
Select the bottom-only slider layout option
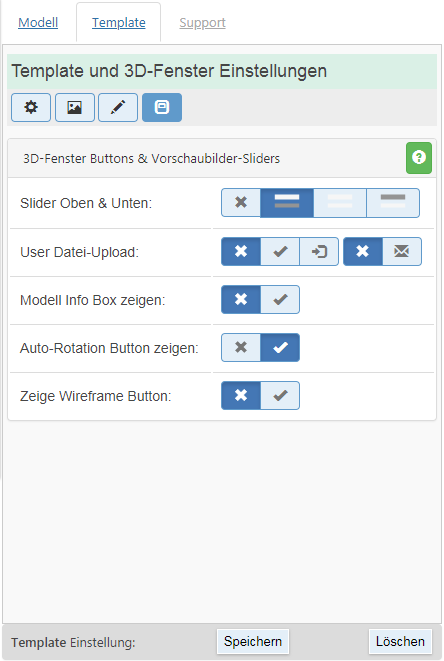pyautogui.click(x=340, y=203)
